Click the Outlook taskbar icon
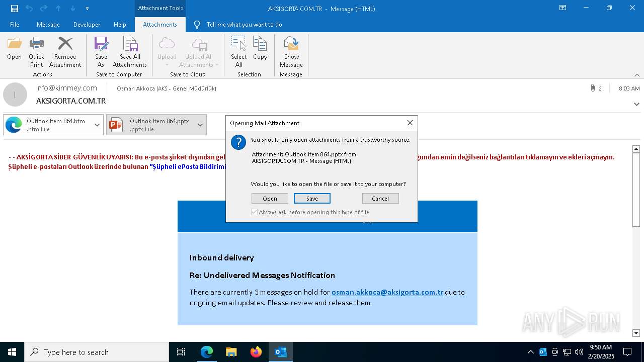Screen dimensions: 644x362 tap(281, 352)
